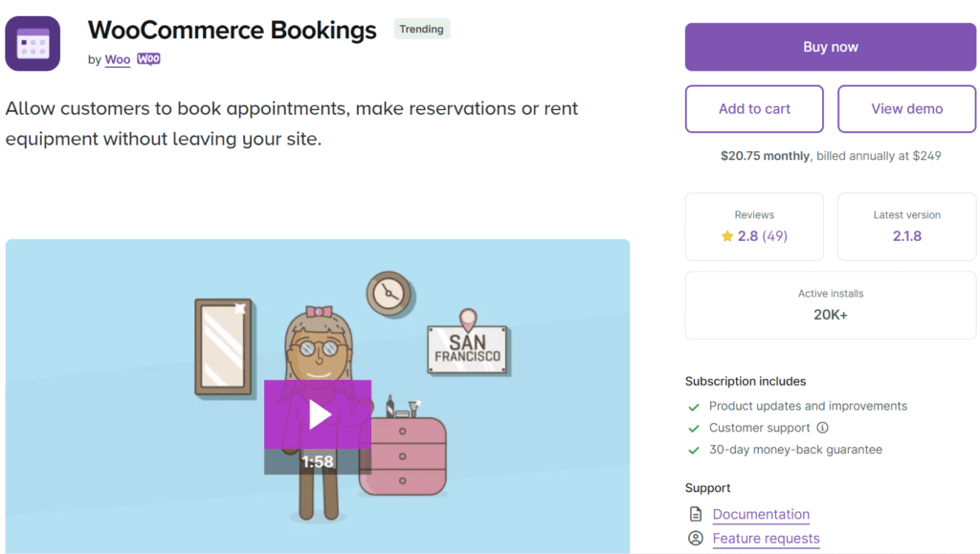The height and width of the screenshot is (554, 980).
Task: Click the Buy now button
Action: (830, 47)
